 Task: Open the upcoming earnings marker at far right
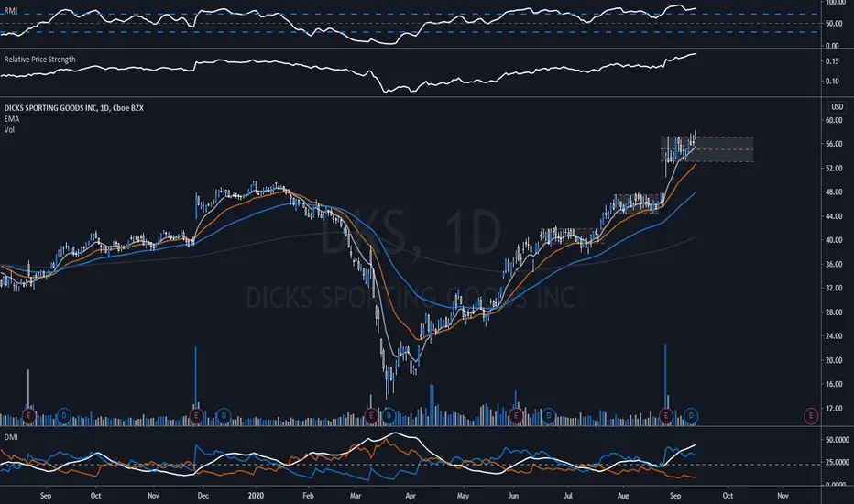[811, 416]
